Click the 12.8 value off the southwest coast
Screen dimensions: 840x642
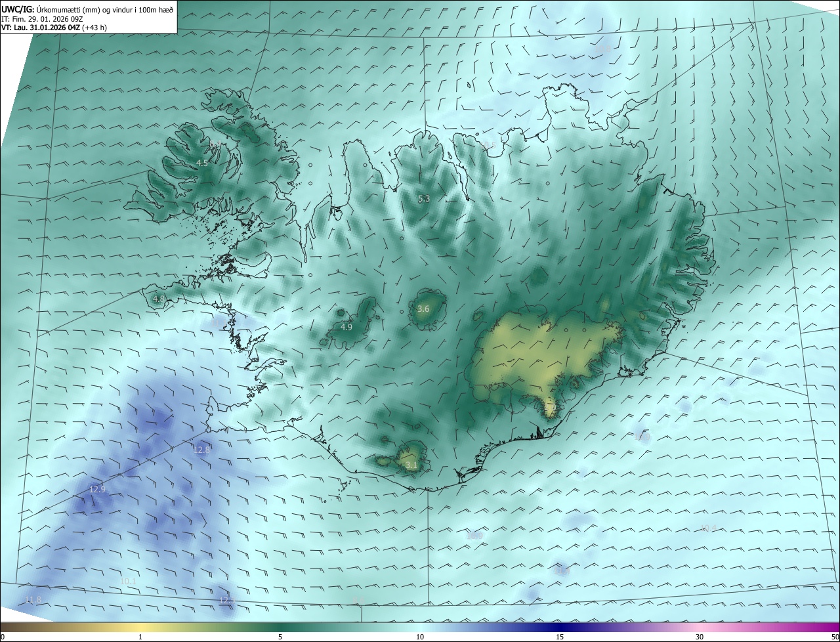pyautogui.click(x=202, y=450)
